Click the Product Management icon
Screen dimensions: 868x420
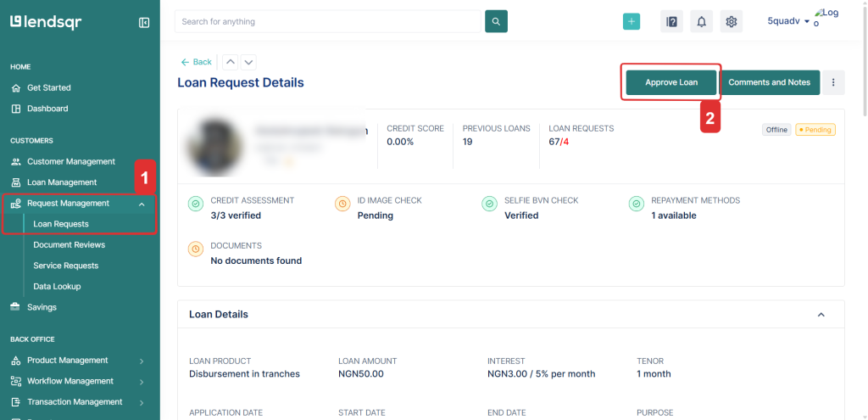click(16, 360)
